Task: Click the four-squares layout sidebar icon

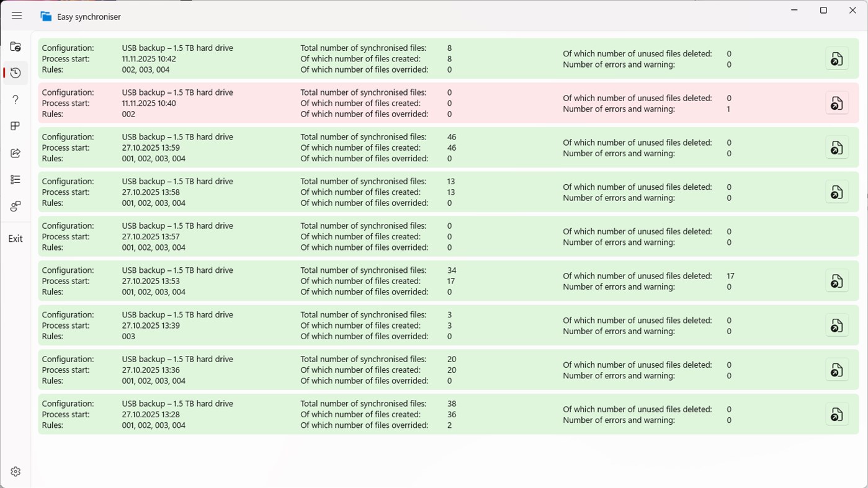Action: coord(16,126)
